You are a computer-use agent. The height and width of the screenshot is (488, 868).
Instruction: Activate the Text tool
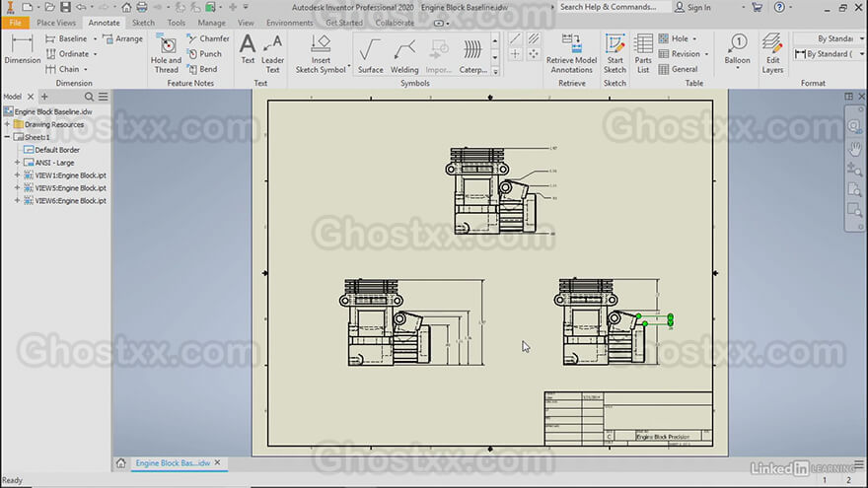coord(248,49)
